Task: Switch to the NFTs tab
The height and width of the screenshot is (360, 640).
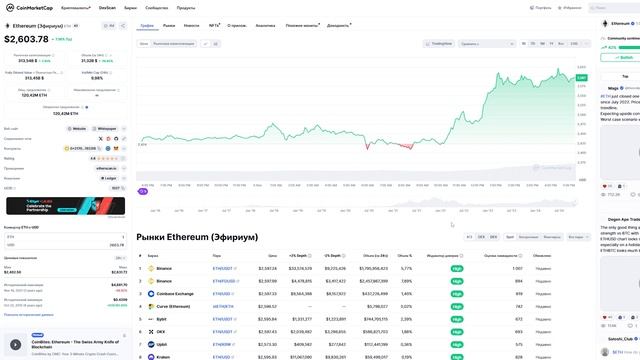Action: point(214,26)
